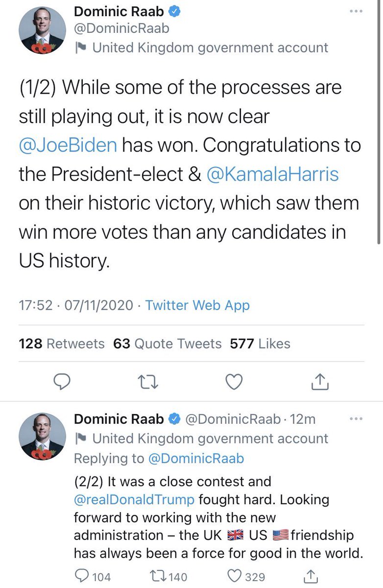This screenshot has height=588, width=383.
Task: Retweet the (2/2) reply tweet
Action: pos(157,577)
